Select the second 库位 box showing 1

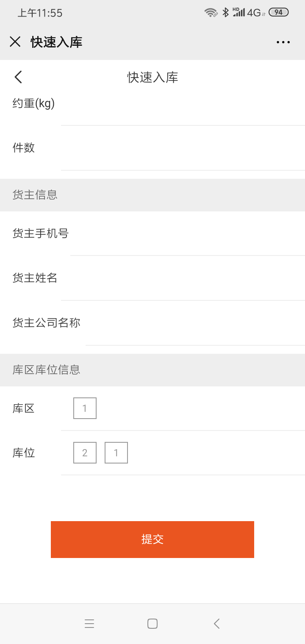pyautogui.click(x=116, y=452)
